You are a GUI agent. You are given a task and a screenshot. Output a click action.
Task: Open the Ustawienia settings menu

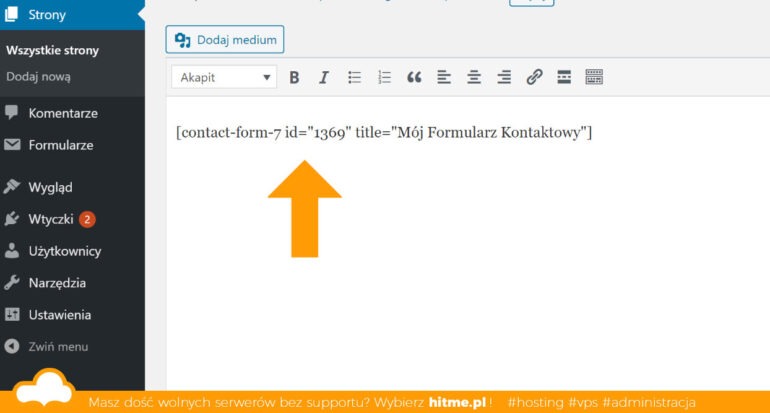coord(72,315)
